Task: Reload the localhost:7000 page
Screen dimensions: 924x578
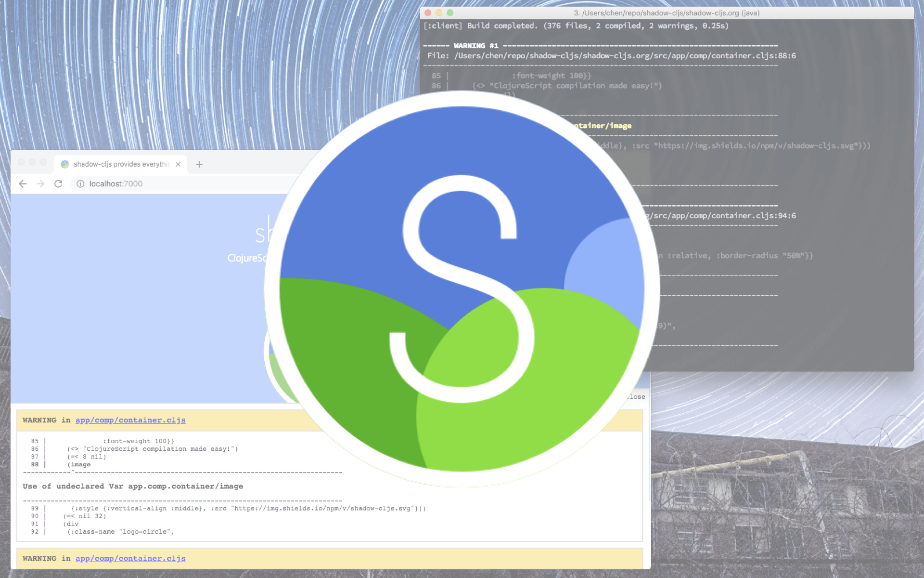Action: pos(58,184)
